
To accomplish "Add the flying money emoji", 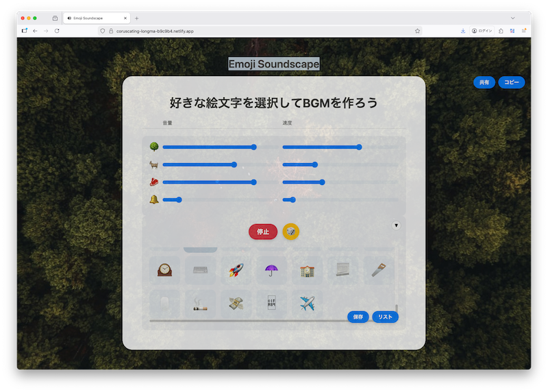I will click(x=236, y=304).
